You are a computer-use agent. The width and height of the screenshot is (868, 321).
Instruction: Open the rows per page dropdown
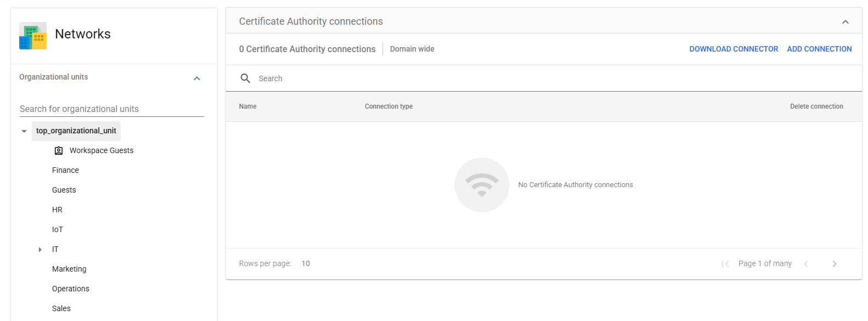coord(305,263)
